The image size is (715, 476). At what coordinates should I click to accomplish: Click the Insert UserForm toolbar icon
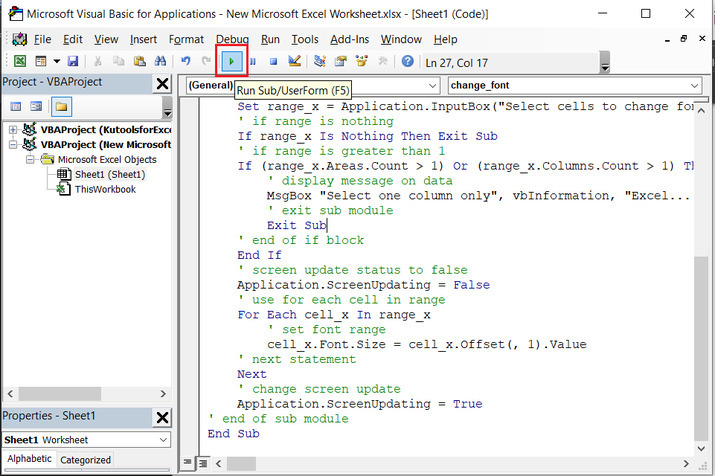coord(41,61)
